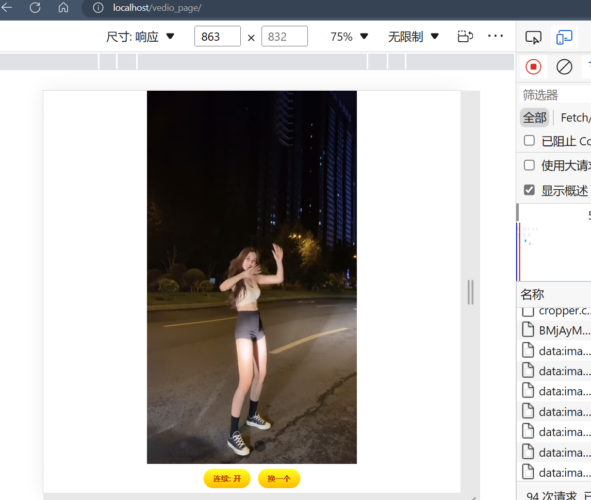Open the 75% zoom dropdown
591x500 pixels.
(349, 37)
